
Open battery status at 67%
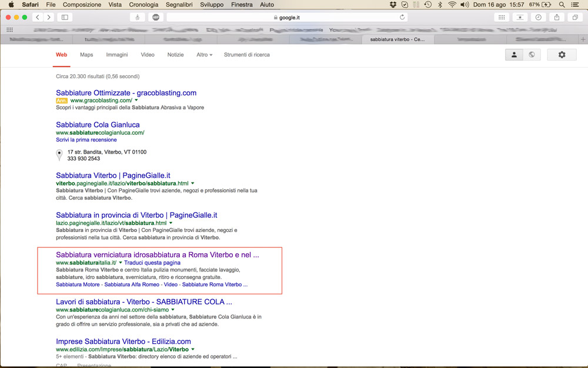[x=540, y=5]
